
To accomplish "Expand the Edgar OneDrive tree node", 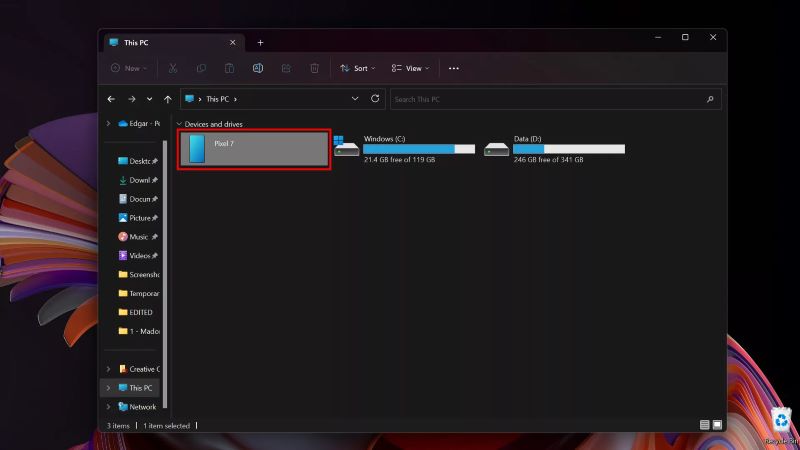I will (x=109, y=123).
